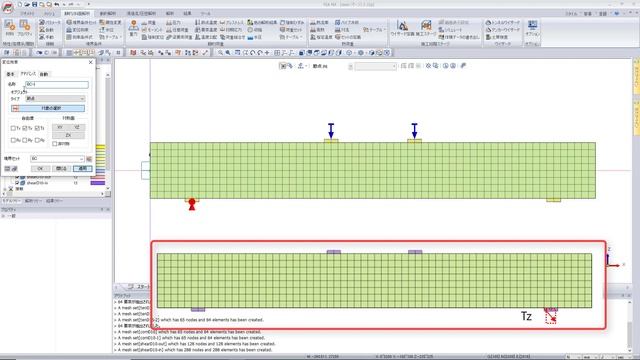The height and width of the screenshot is (360, 640).
Task: Open the empty combo box in viewport toolbar
Action: 376,66
